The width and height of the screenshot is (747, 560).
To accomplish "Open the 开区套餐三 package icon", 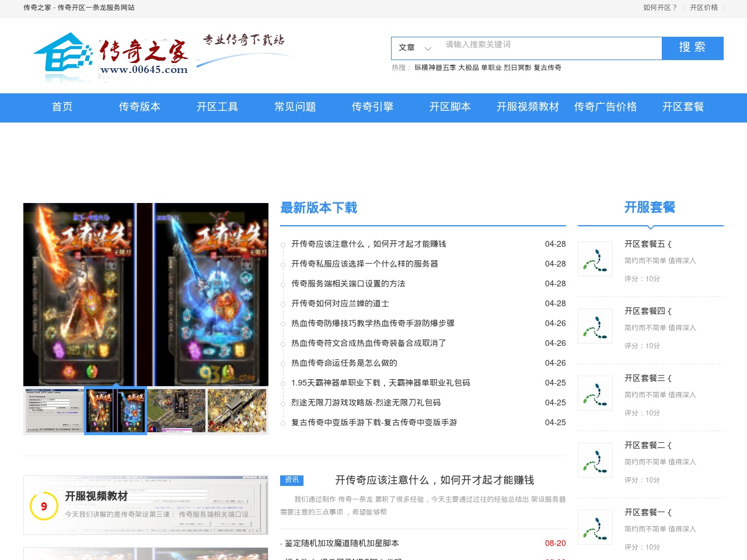I will click(x=595, y=393).
